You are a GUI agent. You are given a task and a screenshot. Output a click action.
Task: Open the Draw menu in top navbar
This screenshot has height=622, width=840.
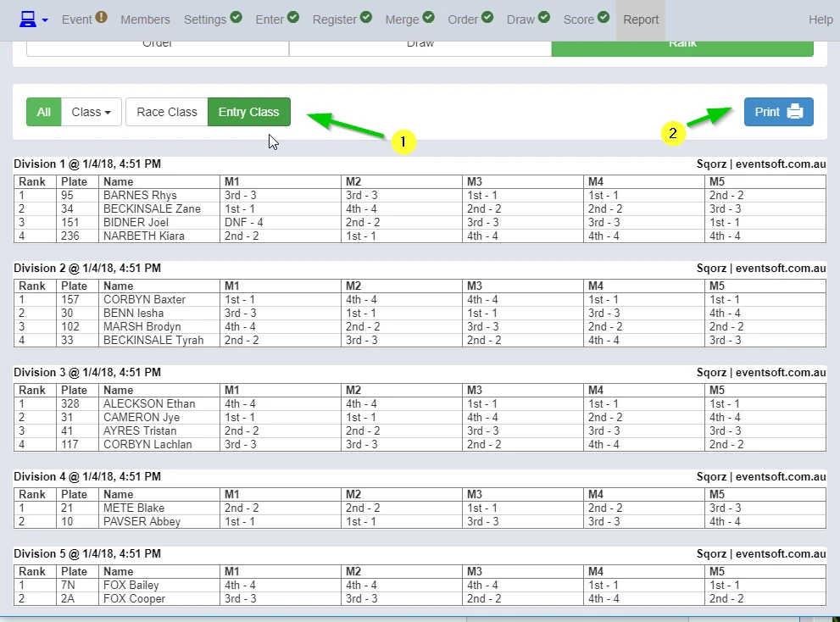pos(520,19)
